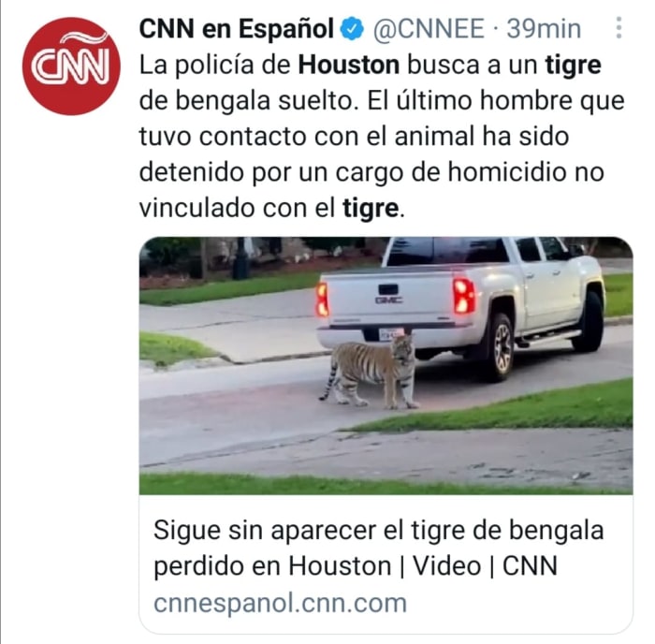Open the three-dot tweet options menu
The width and height of the screenshot is (655, 644).
pyautogui.click(x=619, y=28)
